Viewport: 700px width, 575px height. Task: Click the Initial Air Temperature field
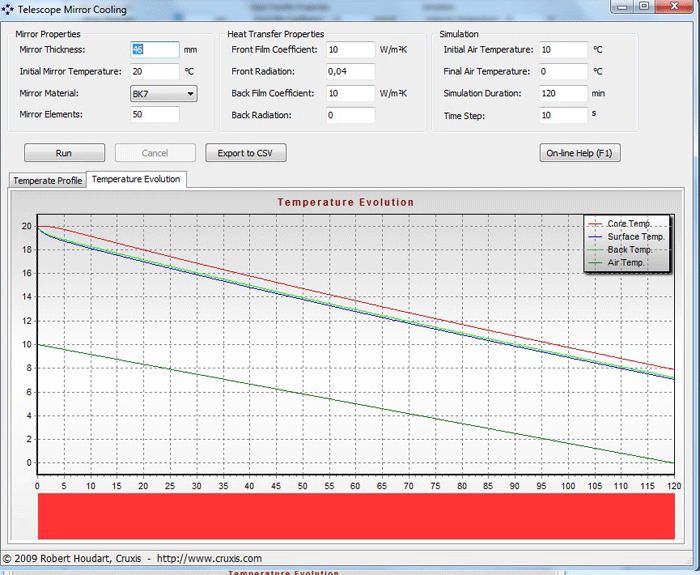[563, 50]
